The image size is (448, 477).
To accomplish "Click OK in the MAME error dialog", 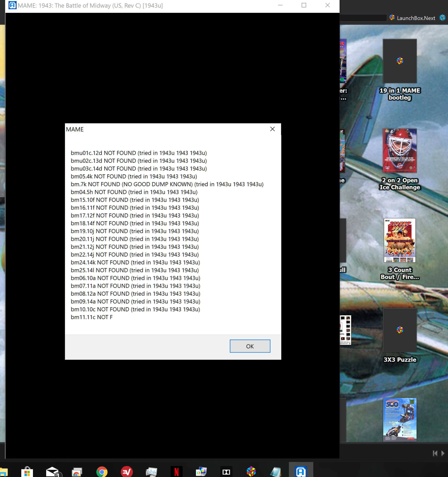I will [250, 346].
